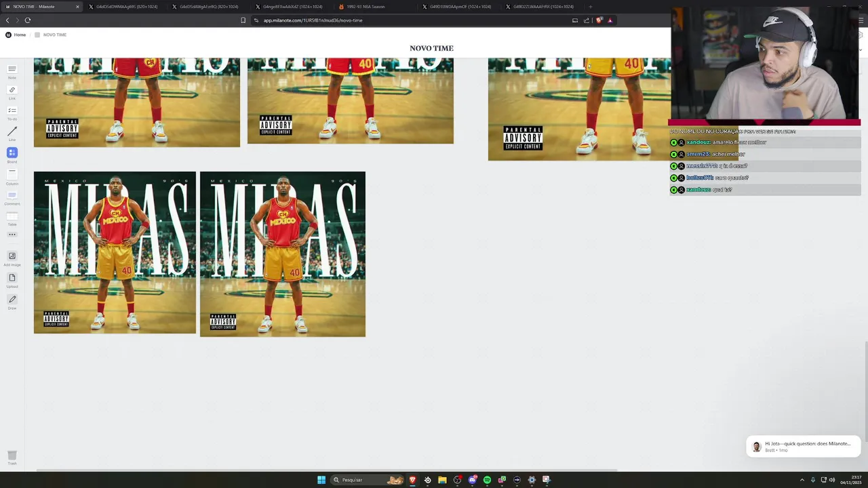The width and height of the screenshot is (868, 488).
Task: Open Discord from taskbar
Action: click(472, 480)
